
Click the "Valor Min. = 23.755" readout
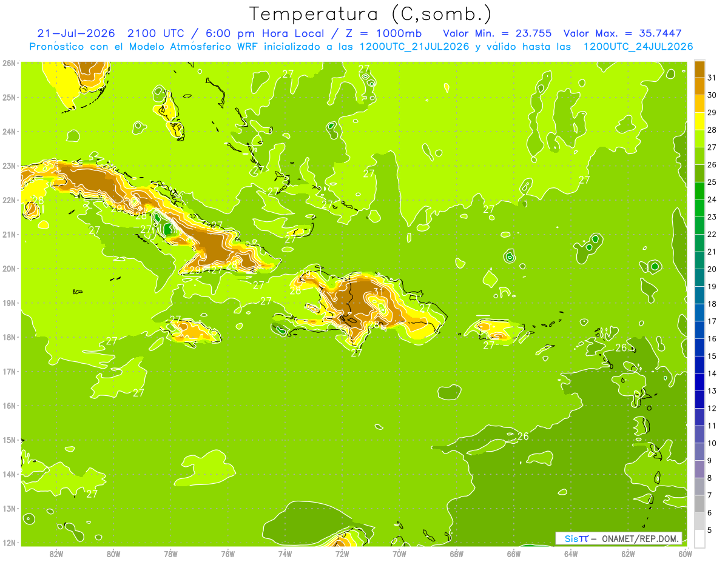coord(497,33)
